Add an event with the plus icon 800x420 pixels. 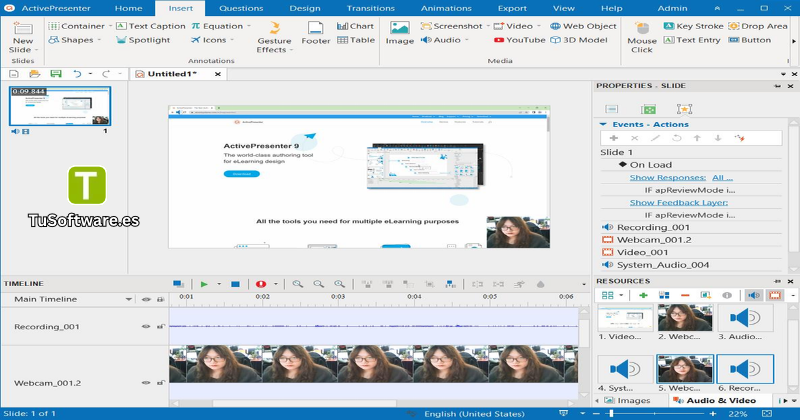[x=614, y=138]
